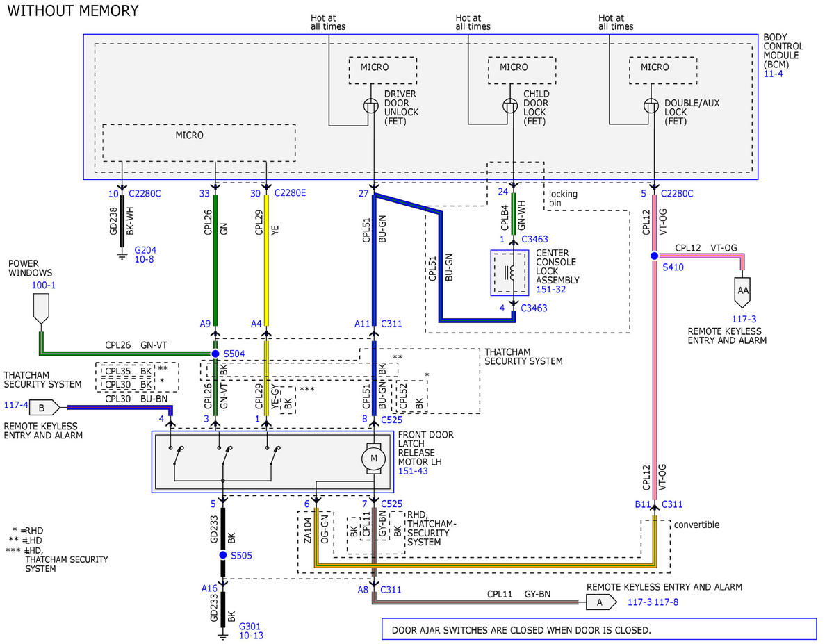This screenshot has height=644, width=834.
Task: Click the S504 splice dot
Action: pos(215,354)
